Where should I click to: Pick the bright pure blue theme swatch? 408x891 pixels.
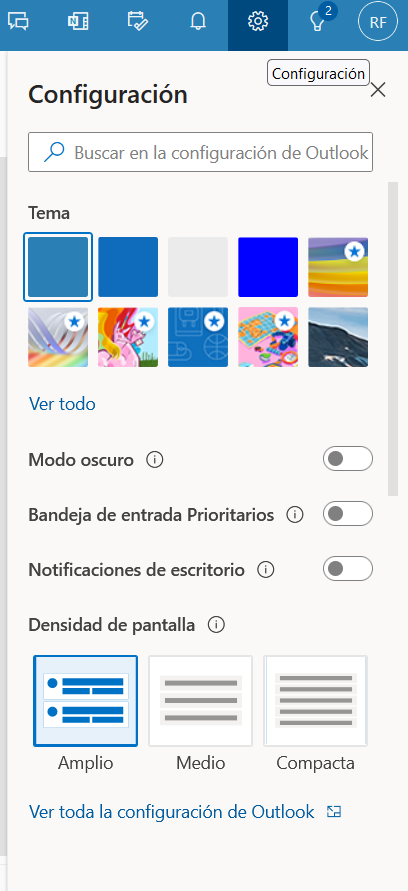tap(268, 267)
